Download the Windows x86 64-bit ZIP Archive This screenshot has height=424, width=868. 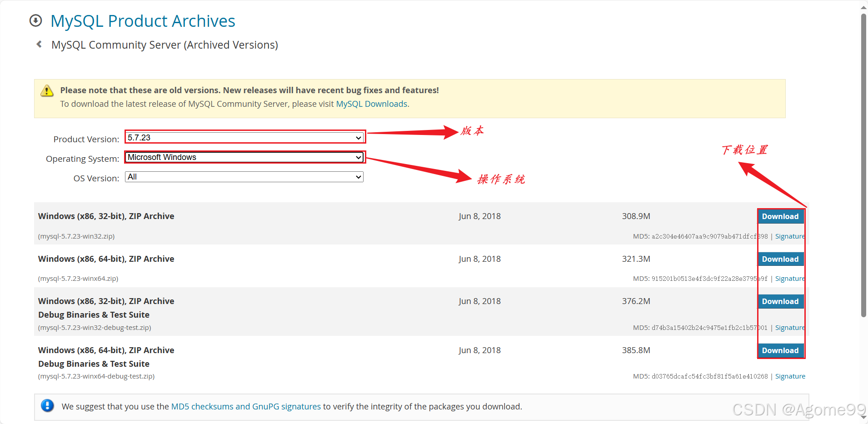pos(780,259)
